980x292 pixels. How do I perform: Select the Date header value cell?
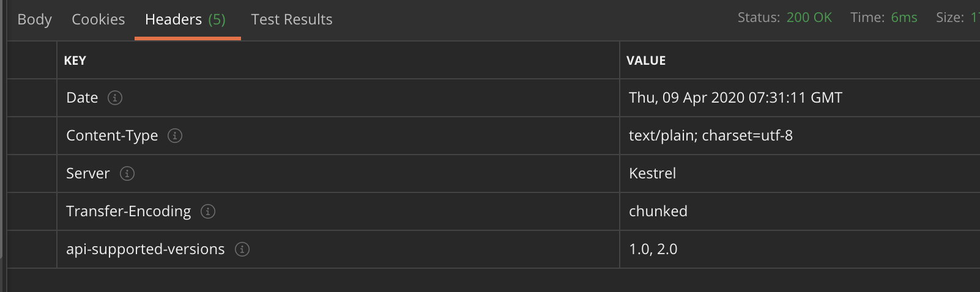point(800,98)
